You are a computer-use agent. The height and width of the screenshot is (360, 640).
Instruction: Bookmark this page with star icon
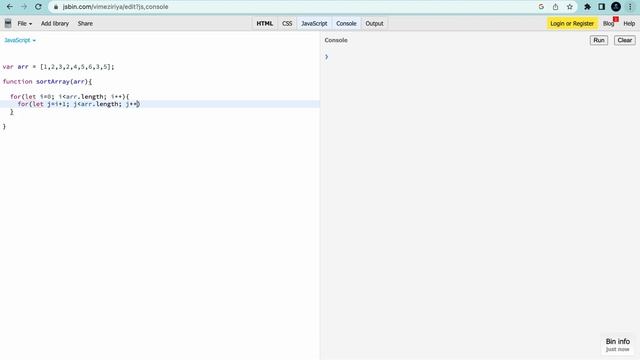tap(570, 7)
